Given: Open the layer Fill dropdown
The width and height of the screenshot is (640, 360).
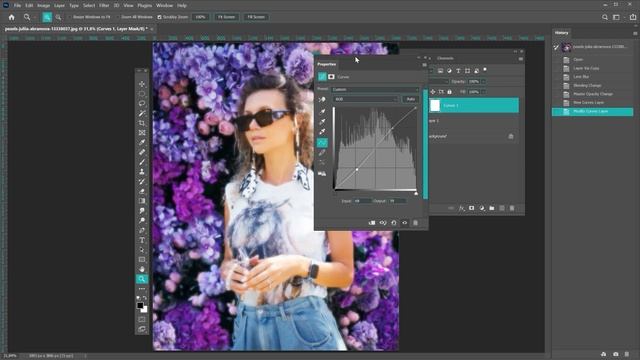Looking at the screenshot, I should [483, 92].
